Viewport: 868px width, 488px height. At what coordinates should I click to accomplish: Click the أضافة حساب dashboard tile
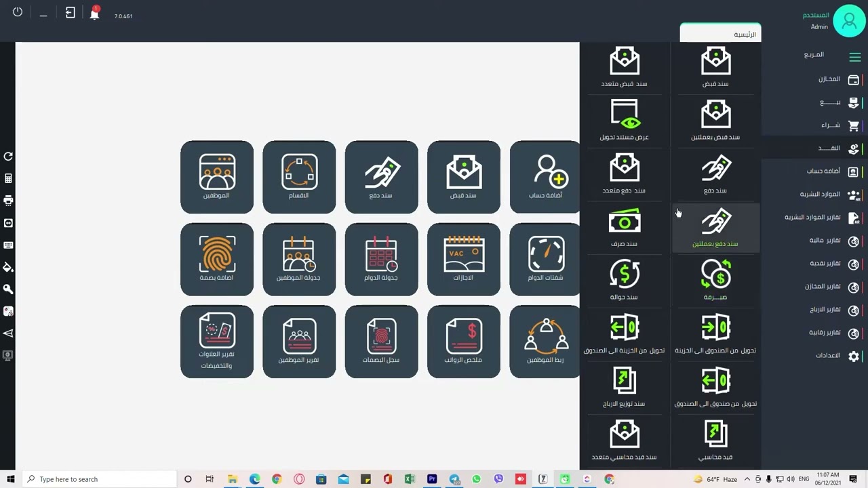(x=545, y=177)
